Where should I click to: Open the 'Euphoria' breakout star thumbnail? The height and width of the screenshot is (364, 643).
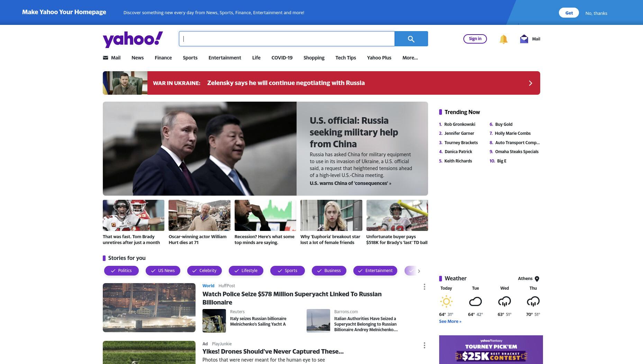coord(331,215)
